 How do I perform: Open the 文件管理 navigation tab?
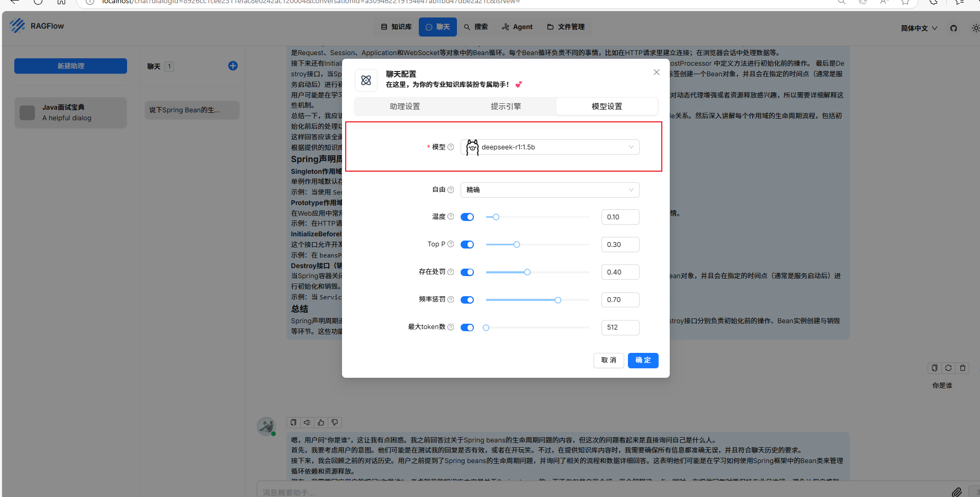(x=566, y=27)
